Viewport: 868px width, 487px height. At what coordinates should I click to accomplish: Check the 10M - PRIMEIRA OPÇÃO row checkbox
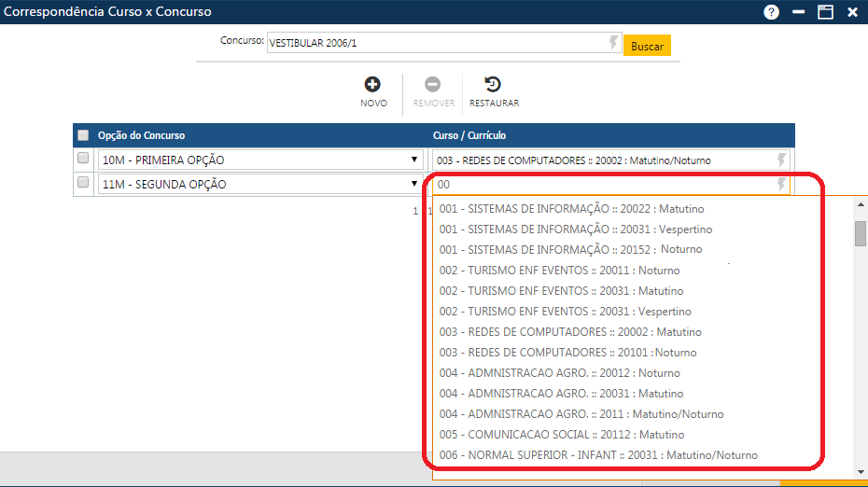tap(83, 159)
